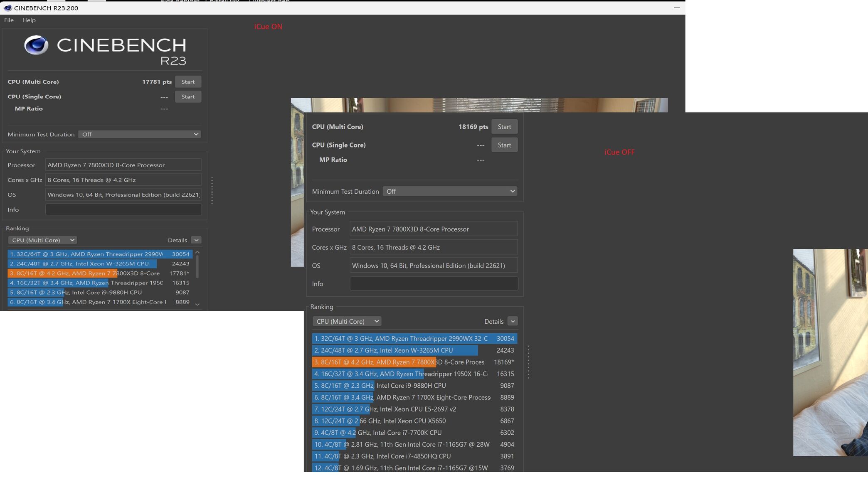Click Info input field in iCue ON window
This screenshot has width=868, height=480.
[x=123, y=209]
